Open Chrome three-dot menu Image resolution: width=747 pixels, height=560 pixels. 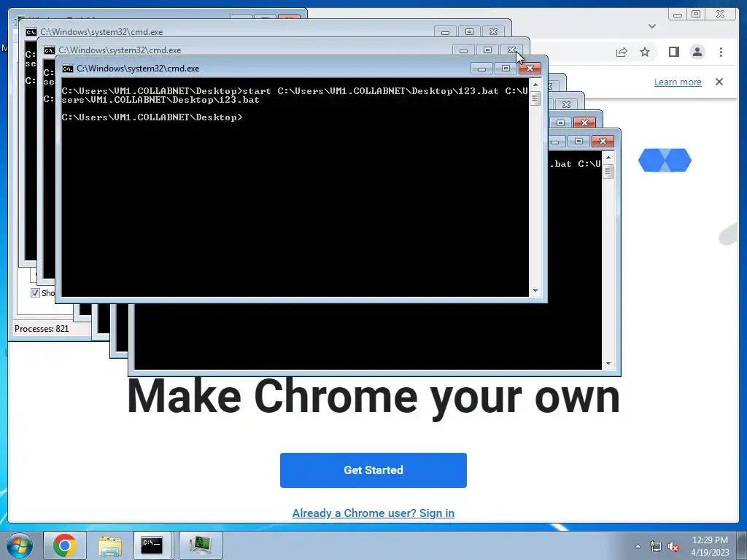[721, 52]
